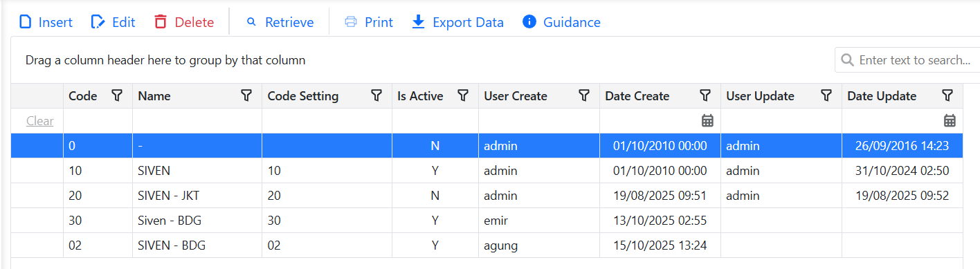Click date 26/09/2016 14:23
Screen dimensions: 980x269
pos(902,146)
